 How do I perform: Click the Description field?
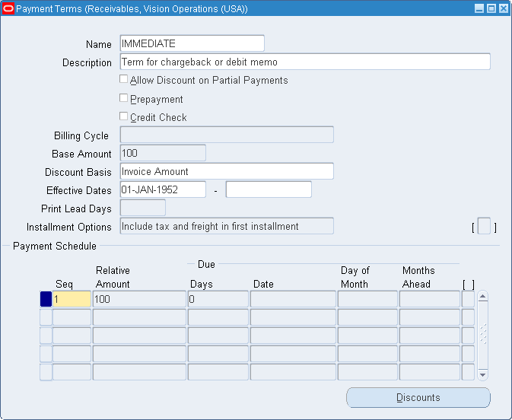(305, 62)
